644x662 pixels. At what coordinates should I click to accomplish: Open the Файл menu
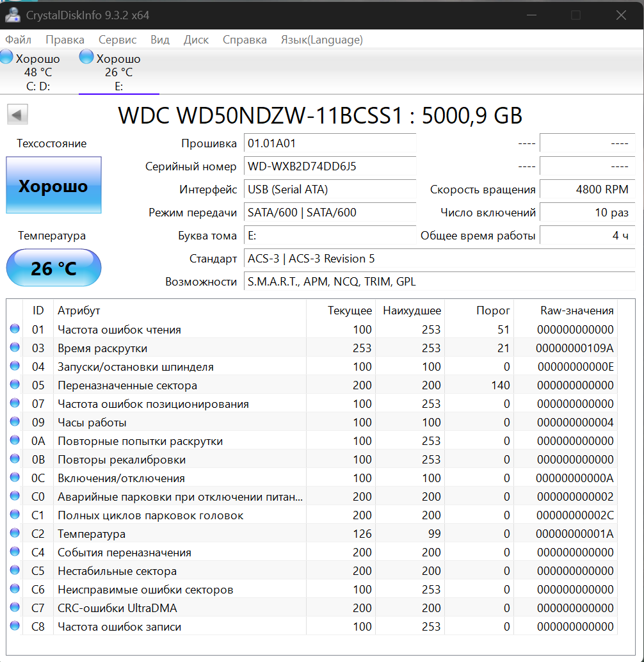coord(18,40)
